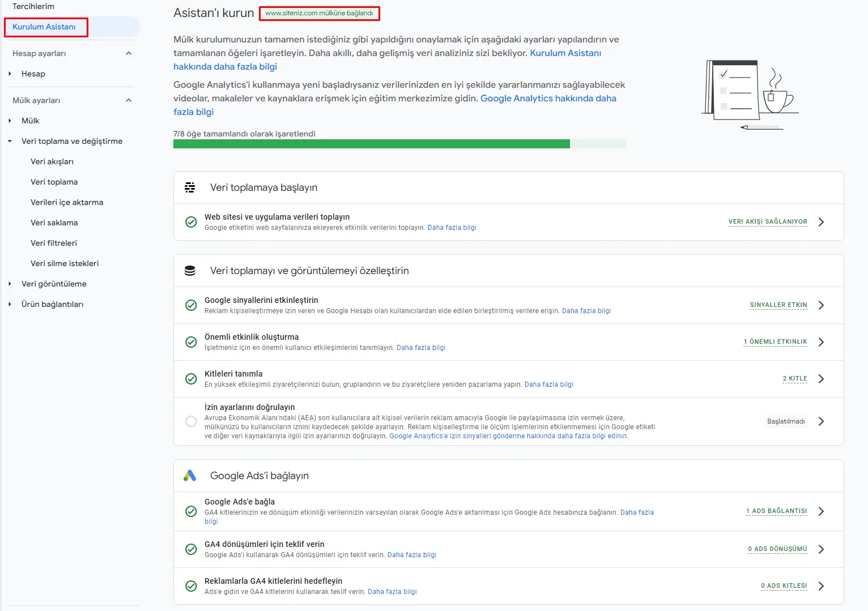Open arrow for Web sitesi ve uygulama verileri row
The image size is (868, 611).
pos(821,222)
